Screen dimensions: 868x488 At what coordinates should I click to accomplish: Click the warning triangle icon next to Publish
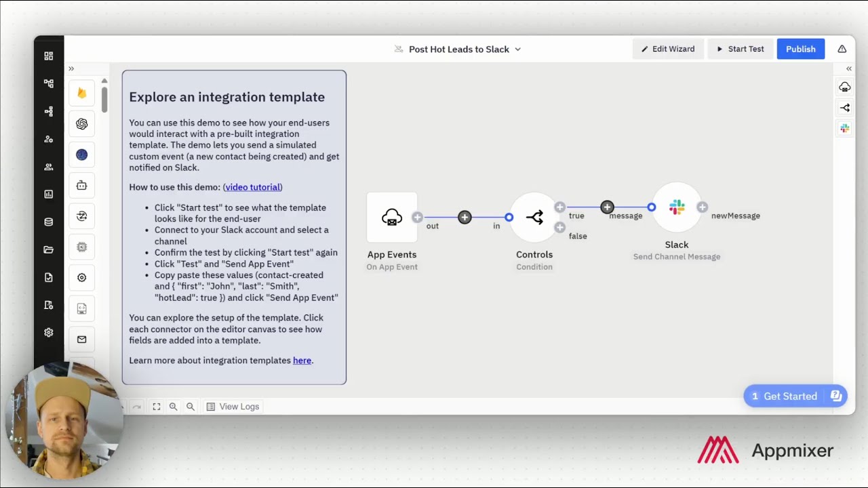coord(842,49)
